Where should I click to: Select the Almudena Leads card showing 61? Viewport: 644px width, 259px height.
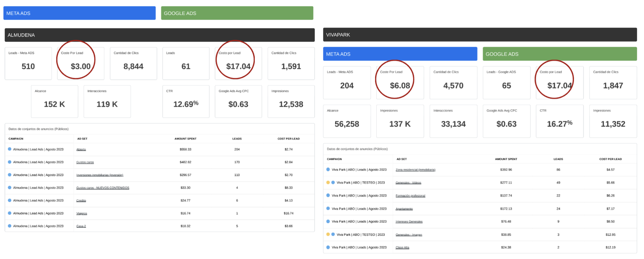tap(186, 64)
